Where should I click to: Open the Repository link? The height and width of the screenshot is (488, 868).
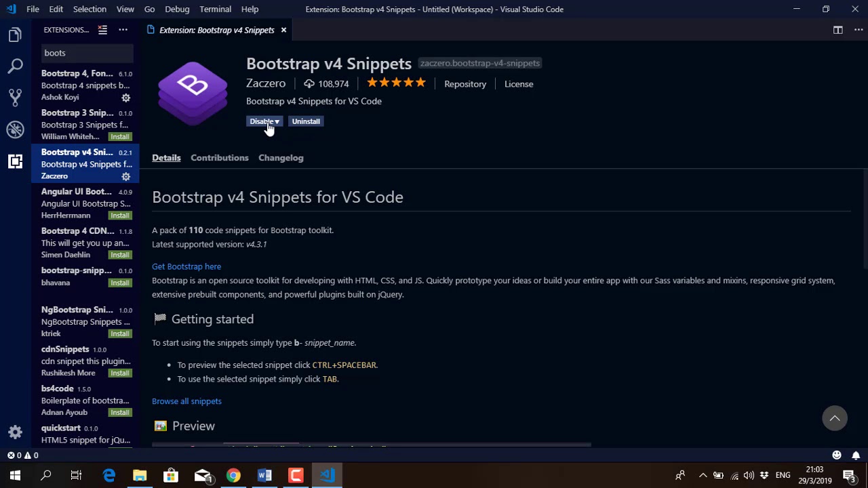pyautogui.click(x=465, y=84)
